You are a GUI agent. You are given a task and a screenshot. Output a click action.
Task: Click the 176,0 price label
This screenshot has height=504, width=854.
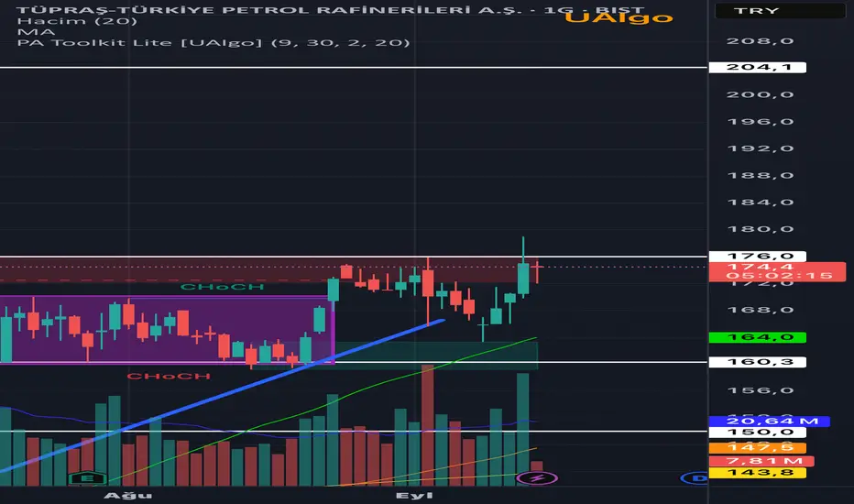(x=758, y=256)
